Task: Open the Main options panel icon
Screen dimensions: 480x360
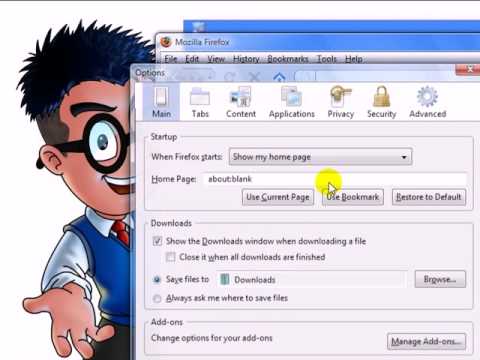Action: coord(161,102)
